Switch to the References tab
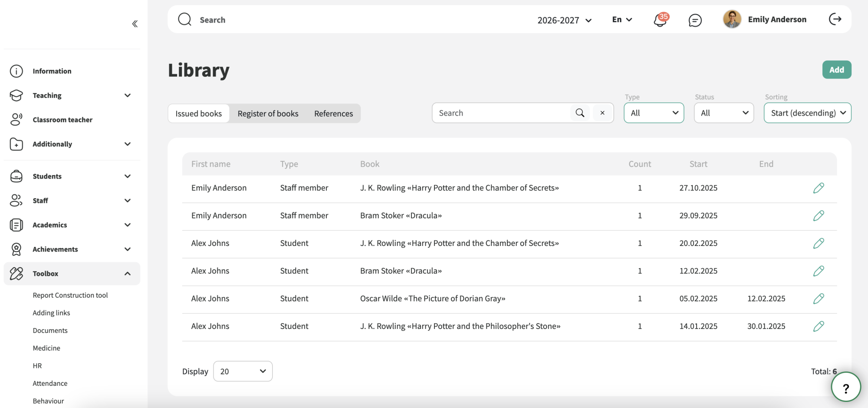Screen dimensions: 868x408 coord(333,113)
